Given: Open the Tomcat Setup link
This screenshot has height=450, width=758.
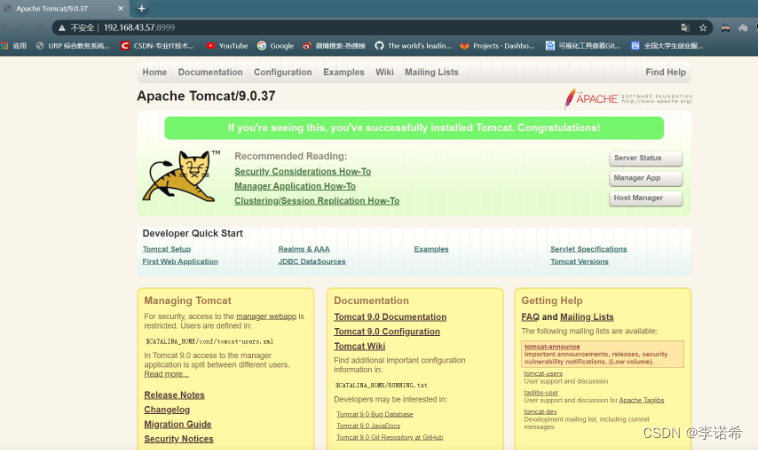Looking at the screenshot, I should click(167, 249).
